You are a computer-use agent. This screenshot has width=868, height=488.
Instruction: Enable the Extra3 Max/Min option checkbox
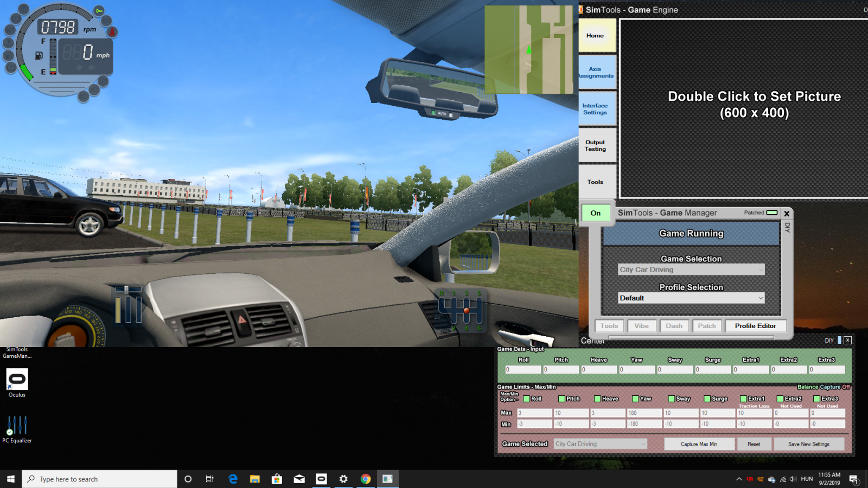tap(816, 399)
